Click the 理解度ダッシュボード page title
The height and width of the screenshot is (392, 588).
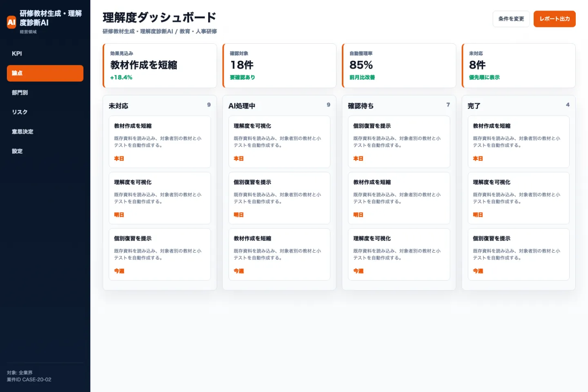(159, 18)
